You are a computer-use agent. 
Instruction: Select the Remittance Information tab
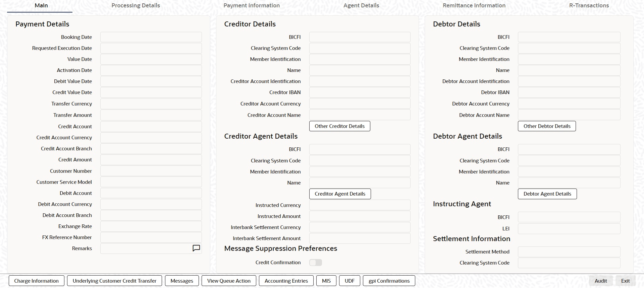[474, 5]
